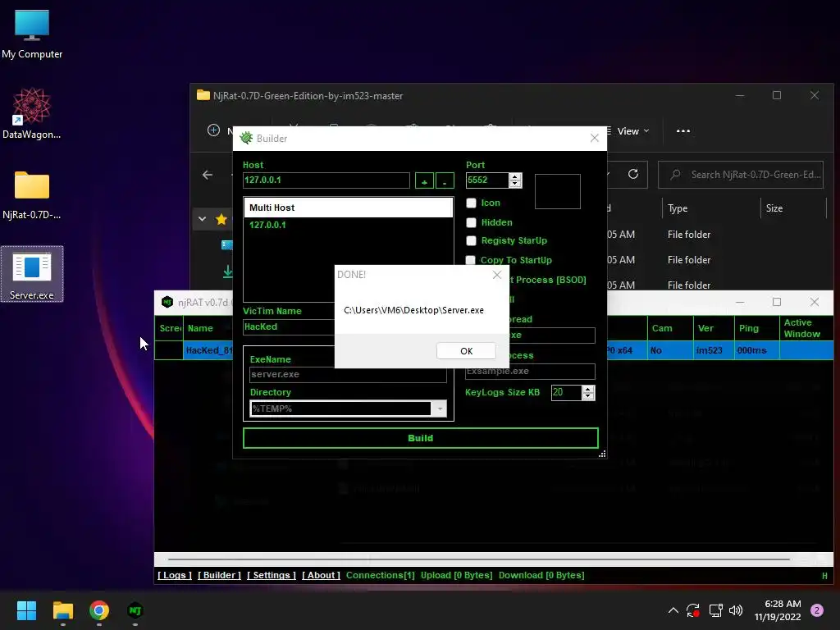Click the Builder resize grip corner
Viewport: 840px width, 630px height.
pos(602,454)
